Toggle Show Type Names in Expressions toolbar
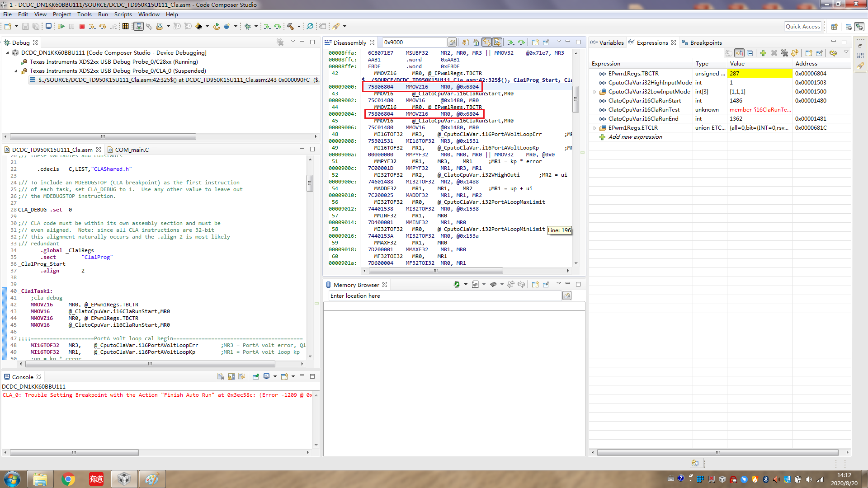868x488 pixels. (728, 53)
